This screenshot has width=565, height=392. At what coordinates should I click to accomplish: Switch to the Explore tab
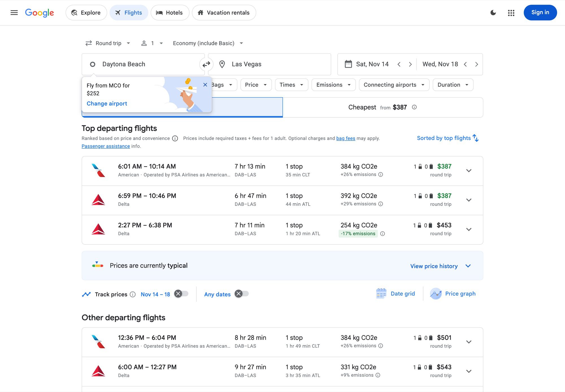(x=86, y=13)
